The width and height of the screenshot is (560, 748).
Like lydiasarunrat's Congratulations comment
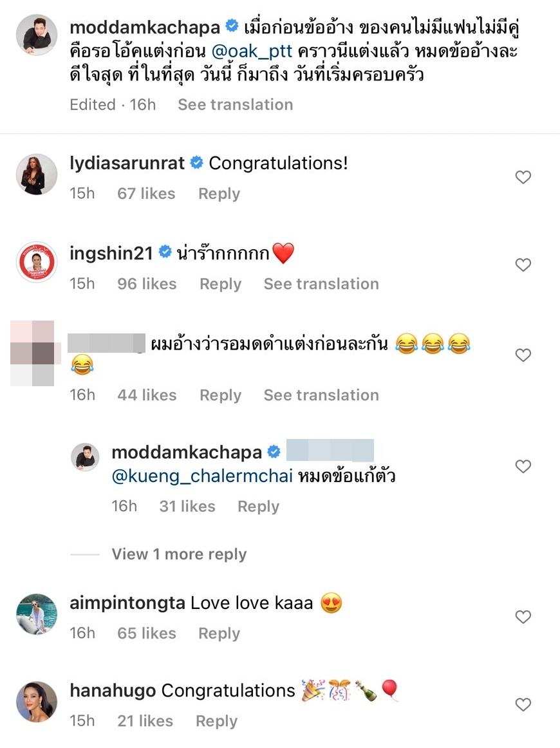[523, 177]
